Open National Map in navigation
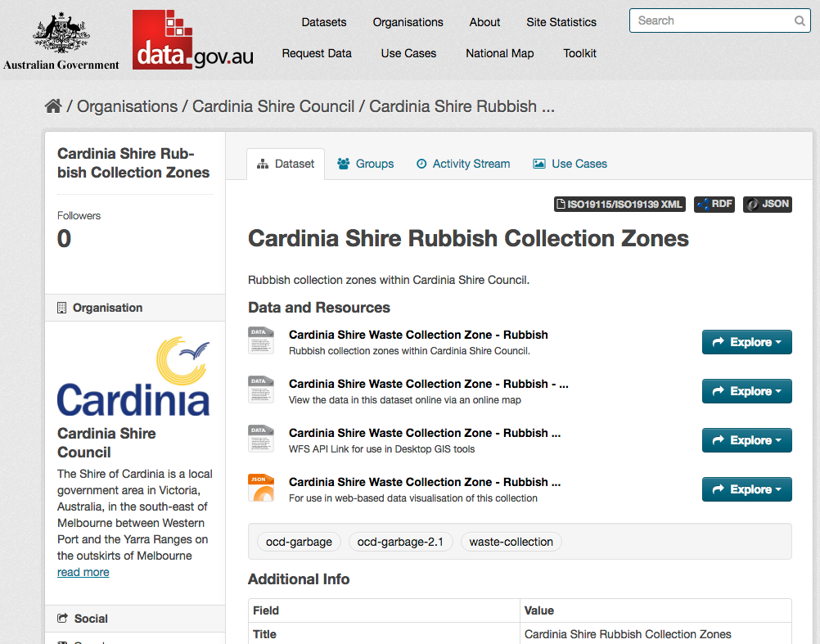The height and width of the screenshot is (644, 820). point(499,53)
